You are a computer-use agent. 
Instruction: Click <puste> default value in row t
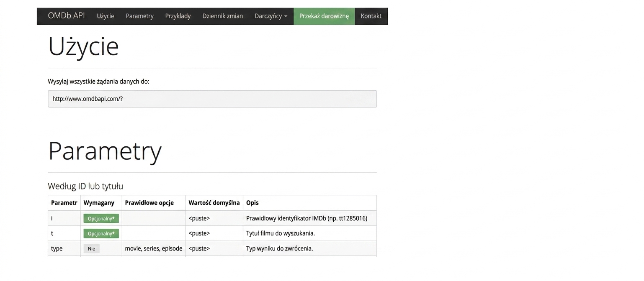pyautogui.click(x=199, y=233)
